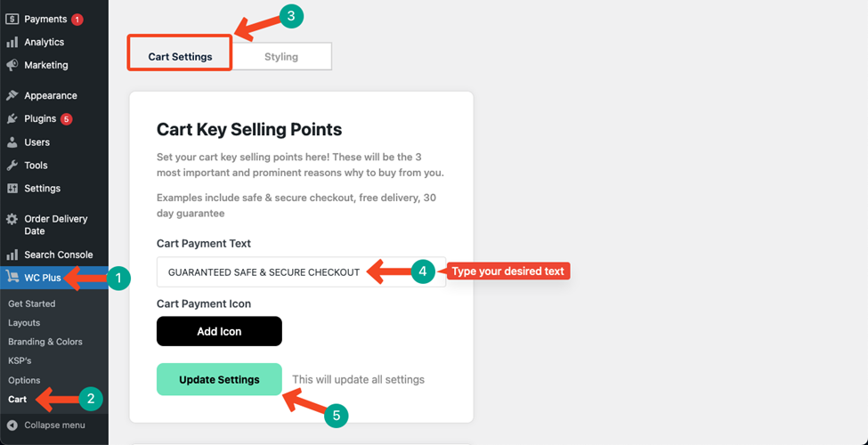Image resolution: width=868 pixels, height=445 pixels.
Task: Switch to the Styling tab
Action: 281,56
